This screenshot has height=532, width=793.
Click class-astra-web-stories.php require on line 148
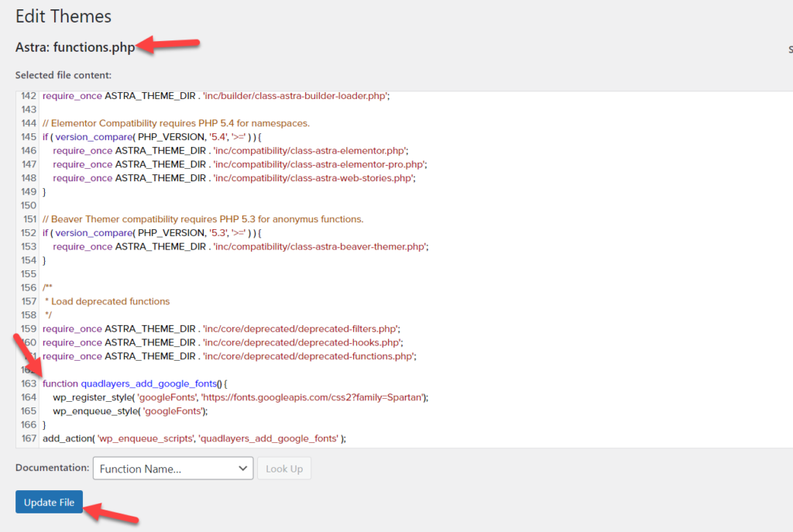(234, 177)
